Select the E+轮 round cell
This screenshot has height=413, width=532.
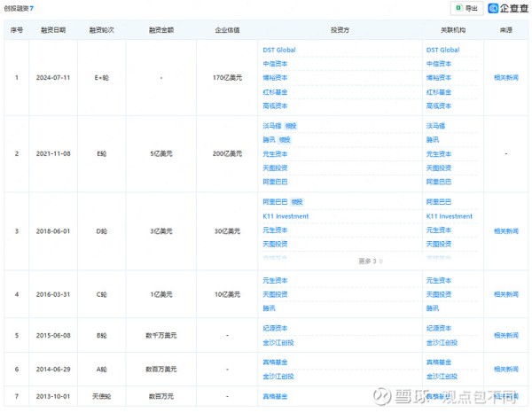[101, 78]
